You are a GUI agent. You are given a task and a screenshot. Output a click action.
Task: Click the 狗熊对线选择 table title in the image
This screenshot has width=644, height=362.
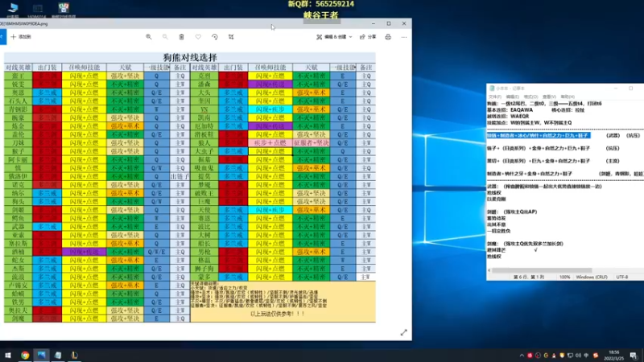[190, 57]
